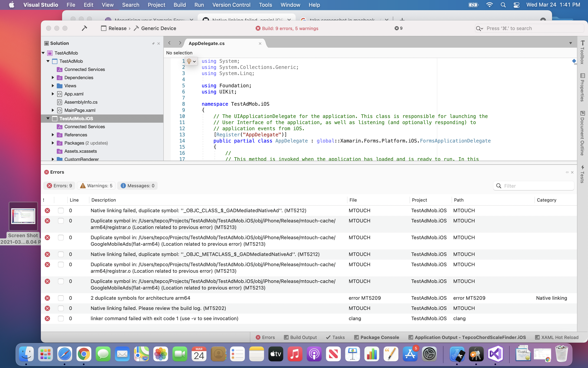Expand the Packages (2 updates) folder
This screenshot has width=588, height=368.
pyautogui.click(x=53, y=143)
